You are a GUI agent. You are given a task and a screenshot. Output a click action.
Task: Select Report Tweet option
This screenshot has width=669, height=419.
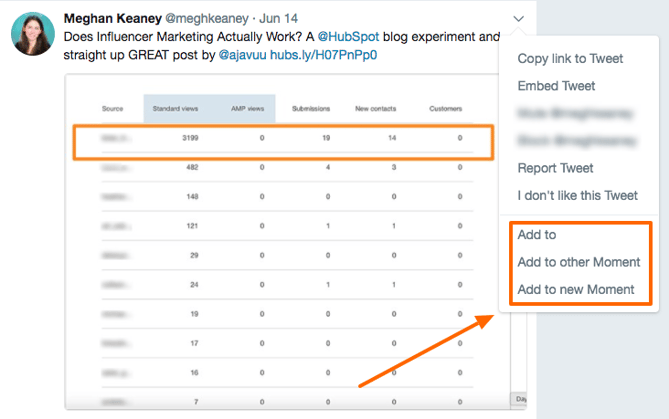tap(555, 168)
